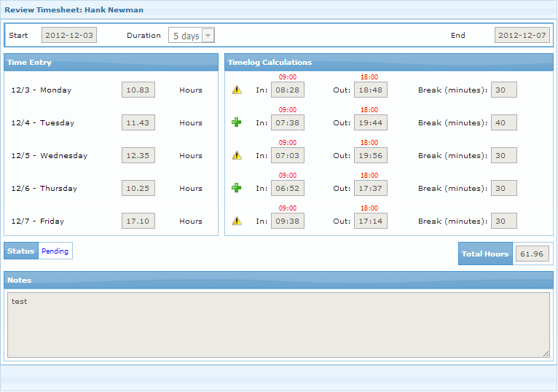
Task: Click Monday's In time field 08:28
Action: 287,90
